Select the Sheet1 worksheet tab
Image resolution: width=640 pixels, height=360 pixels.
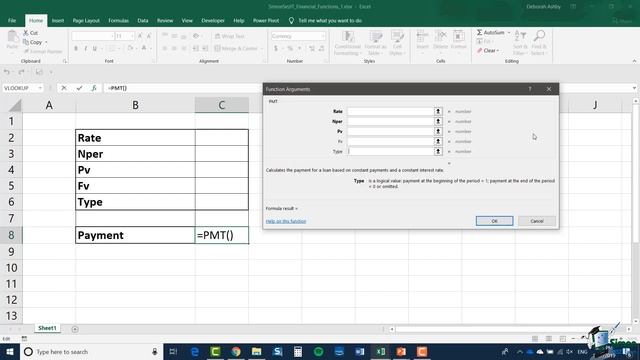(47, 328)
